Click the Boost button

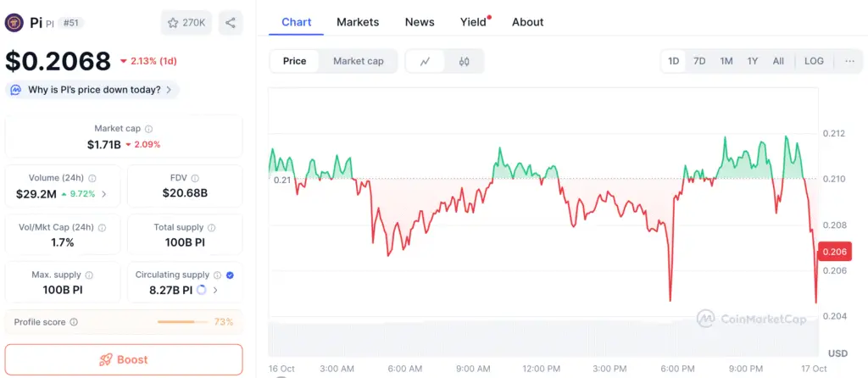[124, 359]
